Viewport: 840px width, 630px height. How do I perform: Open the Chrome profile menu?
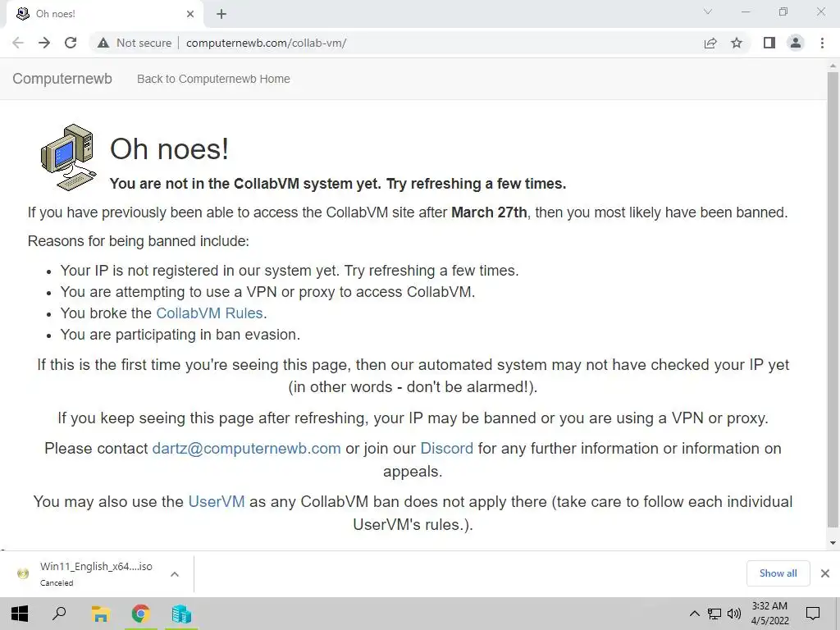[x=796, y=43]
